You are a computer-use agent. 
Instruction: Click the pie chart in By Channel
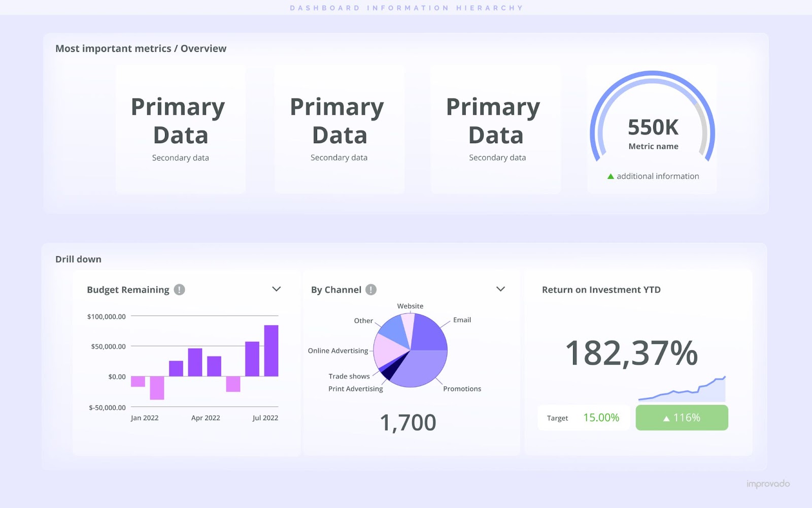pos(410,349)
